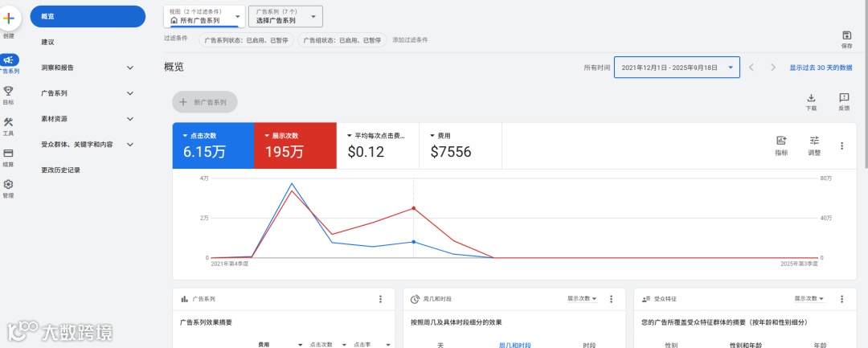Click the 受众特征 people icon
868x348 pixels.
[x=645, y=299]
